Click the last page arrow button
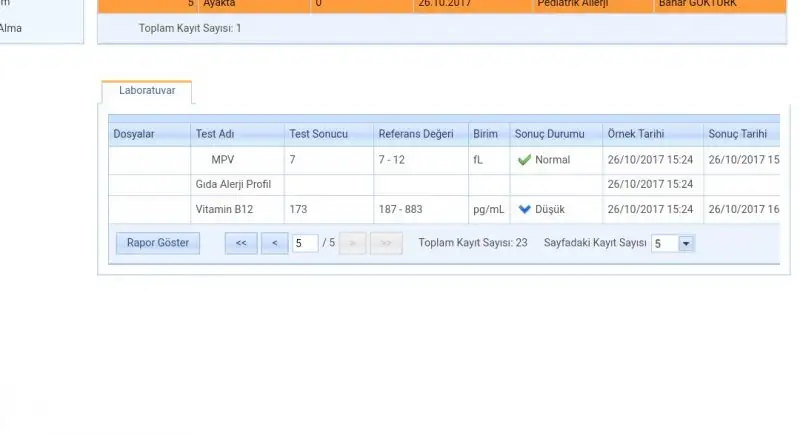The width and height of the screenshot is (800, 435). (386, 243)
